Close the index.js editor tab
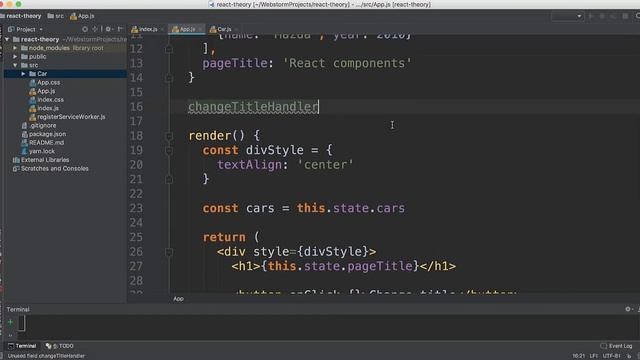 tap(162, 29)
